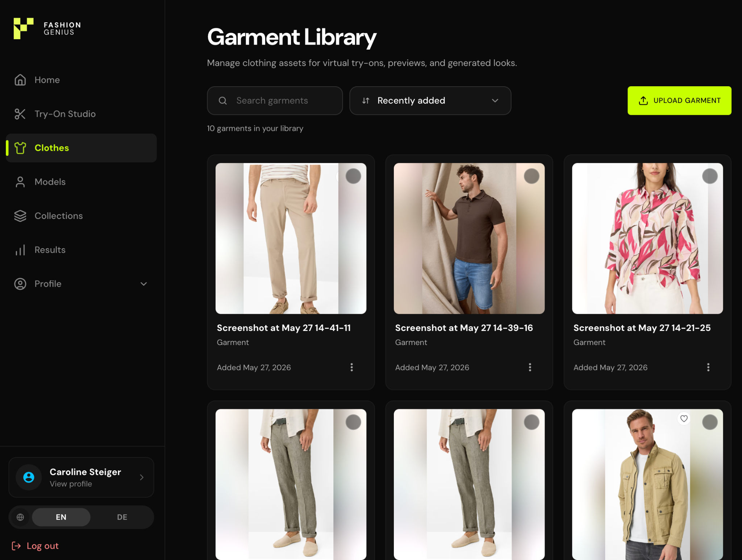
Task: Open options menu for Screenshot 14-39-16
Action: tap(530, 368)
